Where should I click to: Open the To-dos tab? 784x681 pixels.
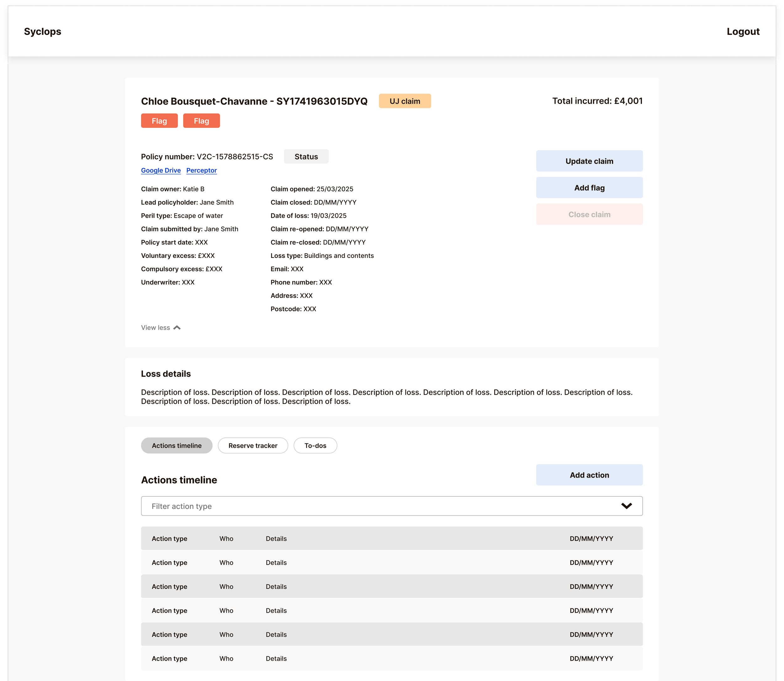point(315,445)
